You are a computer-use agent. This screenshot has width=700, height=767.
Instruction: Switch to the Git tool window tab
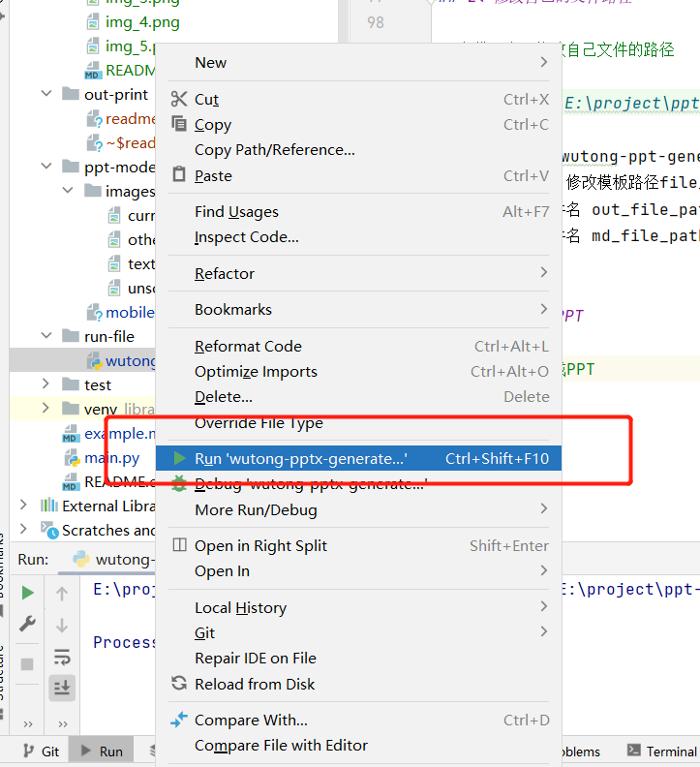pos(42,751)
